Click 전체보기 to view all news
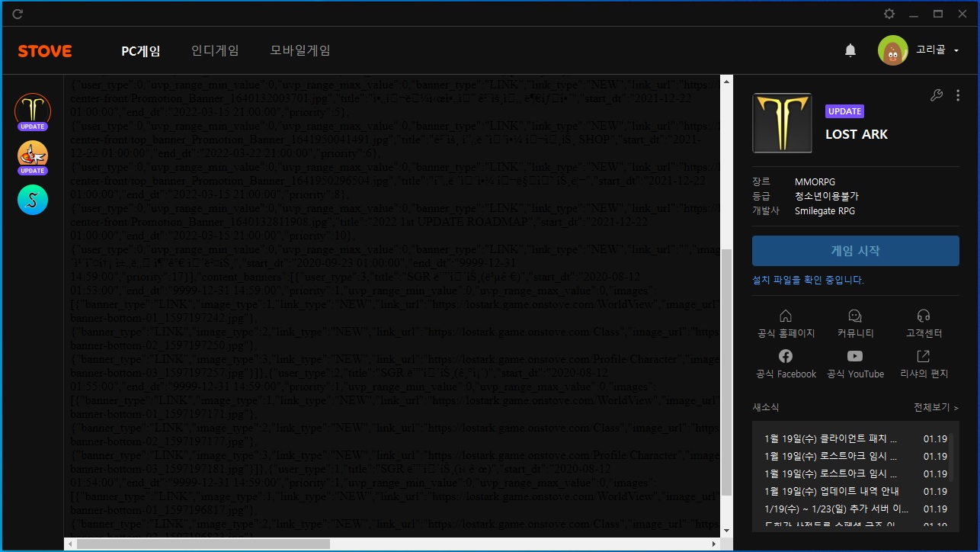Screen dimensions: 980x552 [x=936, y=407]
